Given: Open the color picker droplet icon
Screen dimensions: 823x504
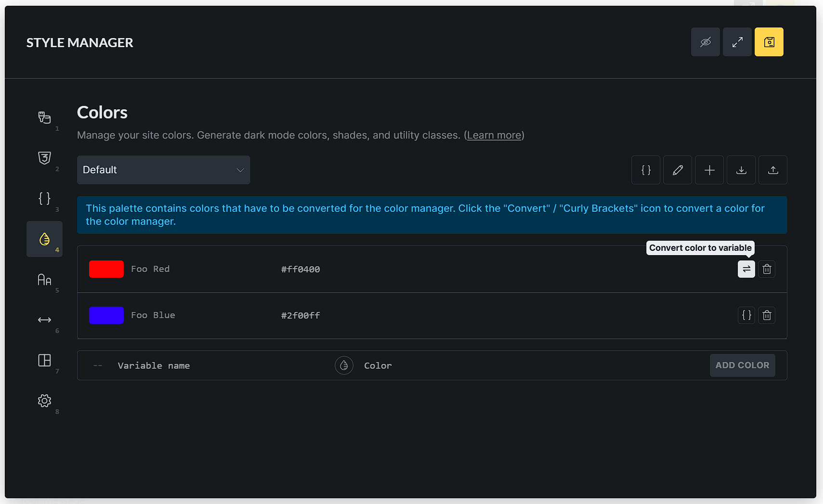Looking at the screenshot, I should [x=344, y=365].
